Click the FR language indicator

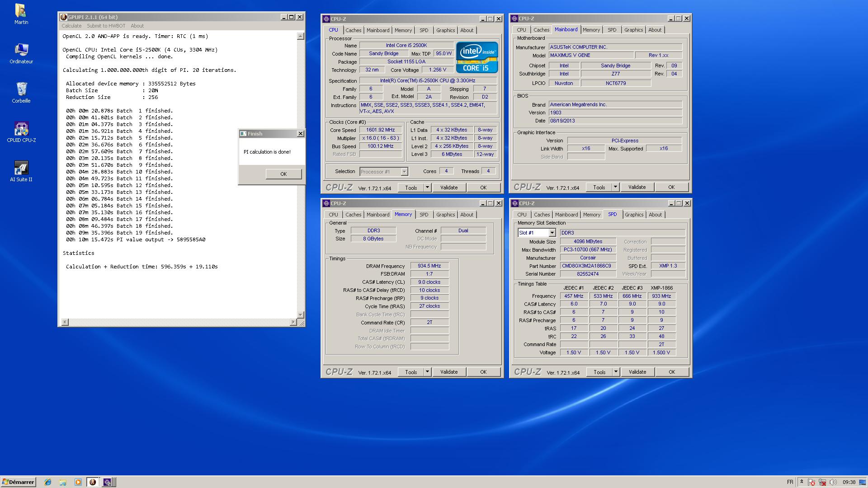pos(790,482)
